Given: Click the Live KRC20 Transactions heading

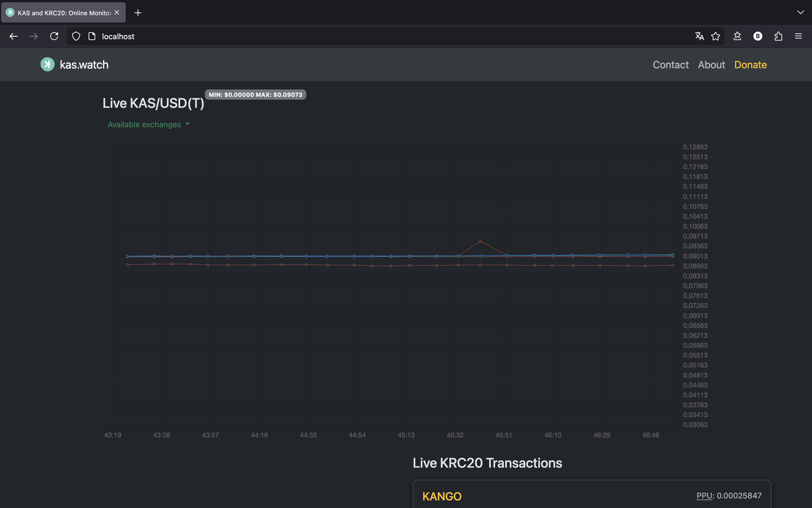Looking at the screenshot, I should [x=487, y=463].
